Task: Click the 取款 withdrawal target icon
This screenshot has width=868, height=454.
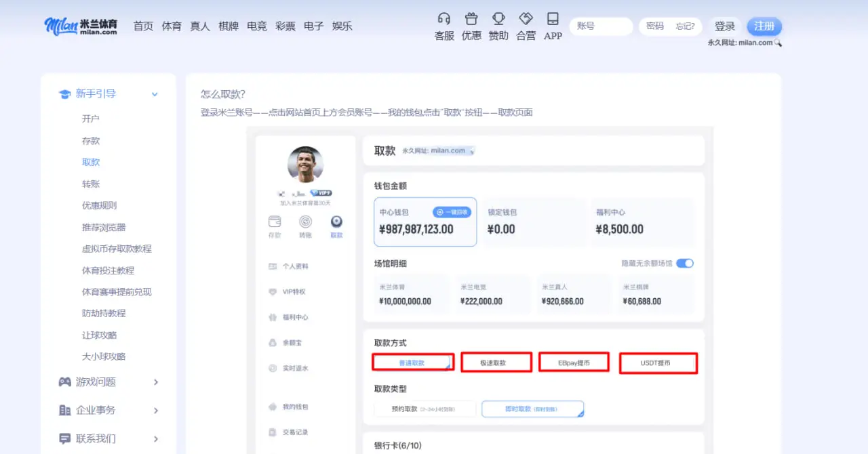Action: pyautogui.click(x=336, y=224)
